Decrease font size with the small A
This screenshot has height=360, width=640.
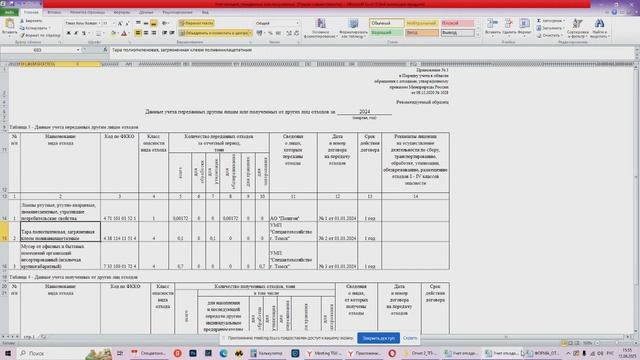127,23
